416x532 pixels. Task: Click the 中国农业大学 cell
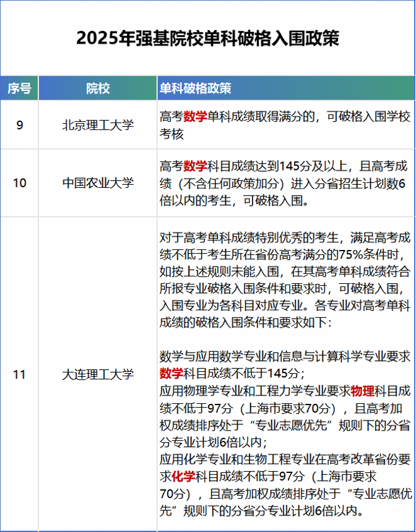point(98,183)
